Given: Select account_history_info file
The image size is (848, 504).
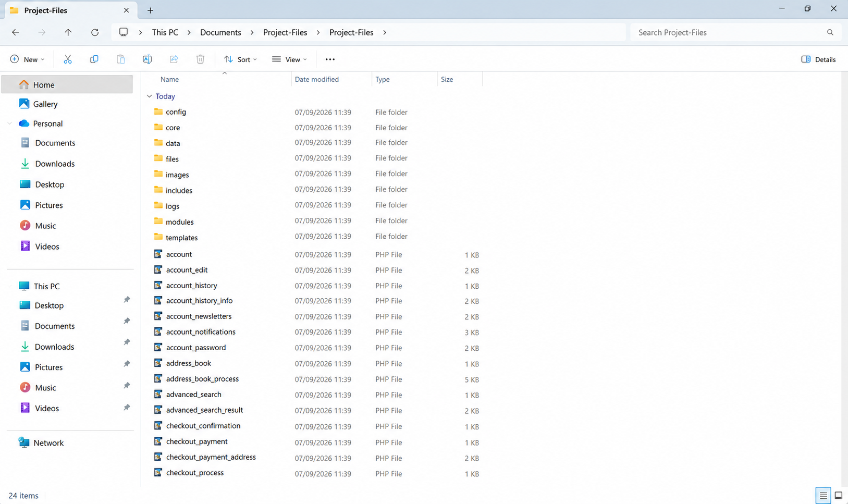Looking at the screenshot, I should point(199,301).
